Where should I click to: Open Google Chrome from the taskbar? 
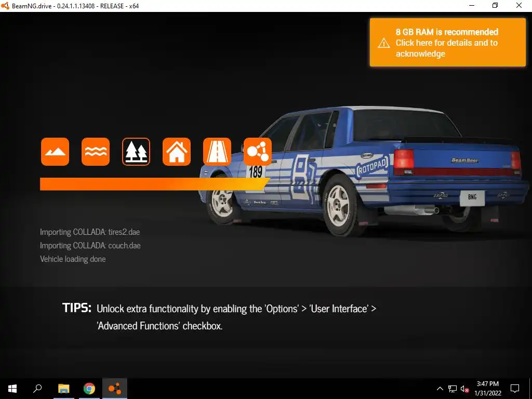coord(89,389)
